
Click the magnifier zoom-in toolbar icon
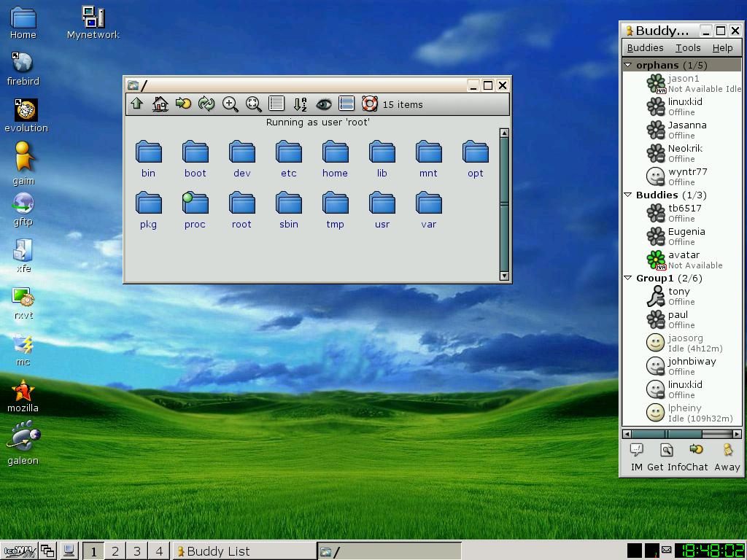pyautogui.click(x=230, y=104)
